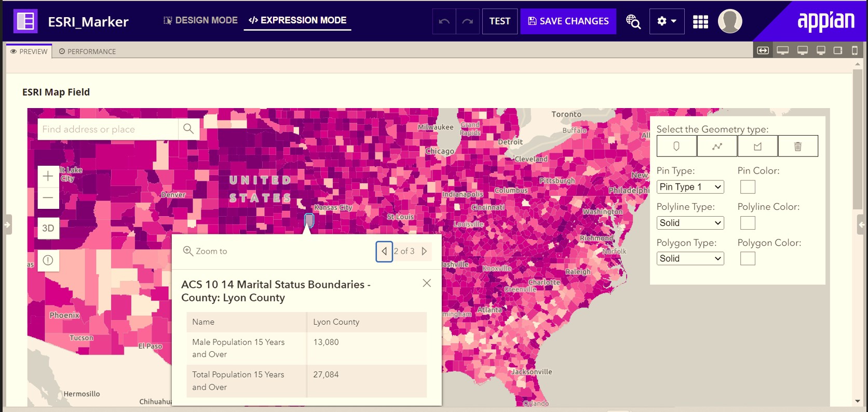Open the Appian apps grid navigation
This screenshot has height=412, width=868.
click(x=700, y=21)
